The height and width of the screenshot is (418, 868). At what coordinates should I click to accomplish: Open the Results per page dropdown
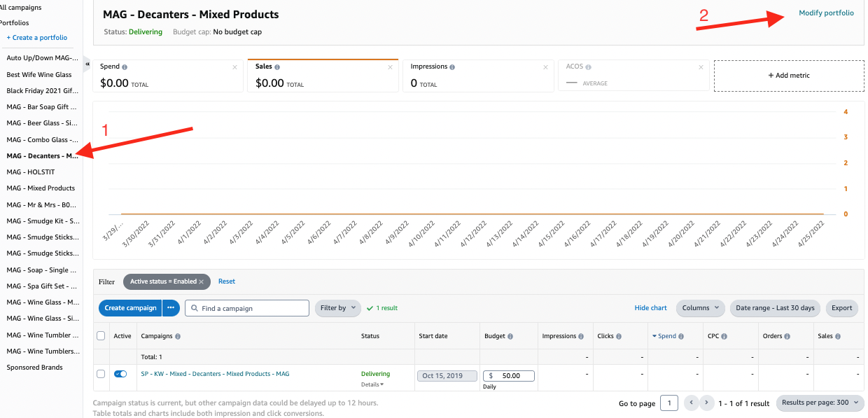tap(820, 403)
